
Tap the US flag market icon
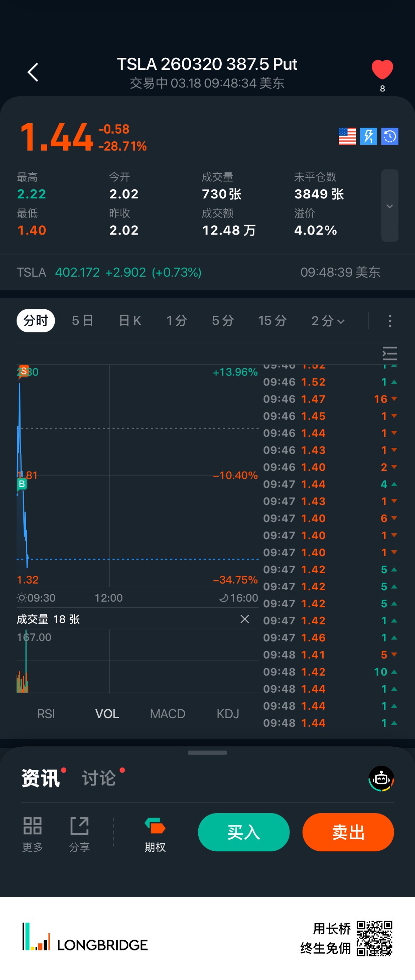click(347, 136)
